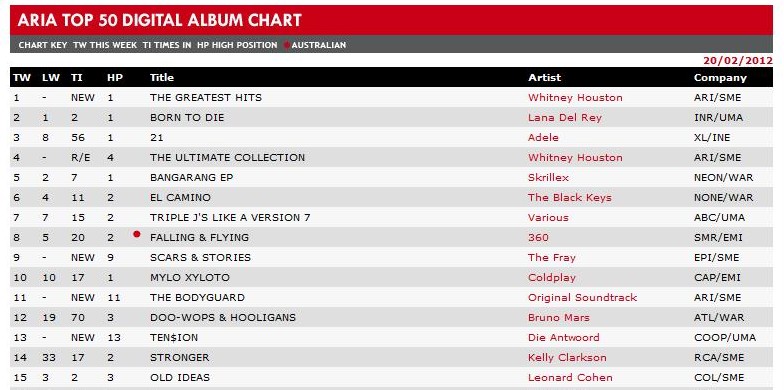Click the Original Soundtrack artist link
784x390 pixels.
tap(582, 298)
